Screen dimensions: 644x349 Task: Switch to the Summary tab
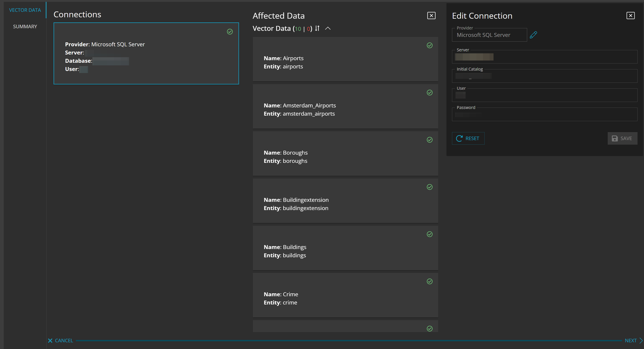pyautogui.click(x=25, y=26)
